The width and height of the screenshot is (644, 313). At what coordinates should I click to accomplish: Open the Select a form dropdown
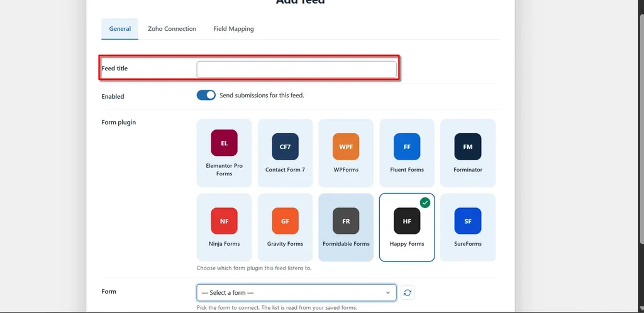point(297,292)
